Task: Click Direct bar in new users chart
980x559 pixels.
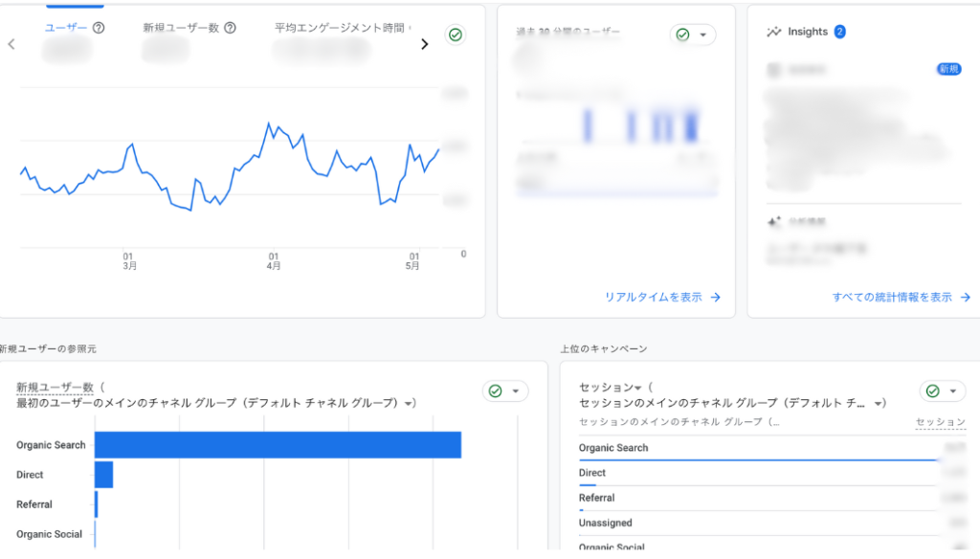Action: click(103, 475)
